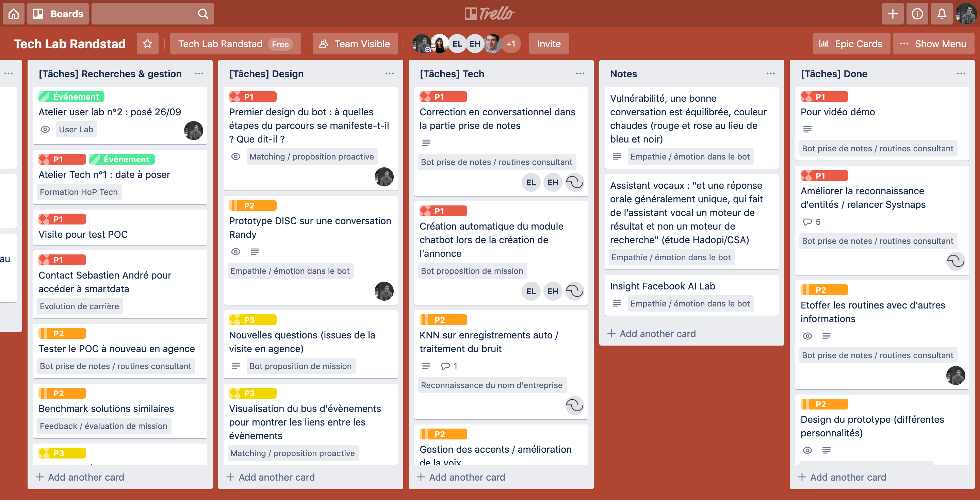
Task: Open the notifications bell
Action: point(942,14)
